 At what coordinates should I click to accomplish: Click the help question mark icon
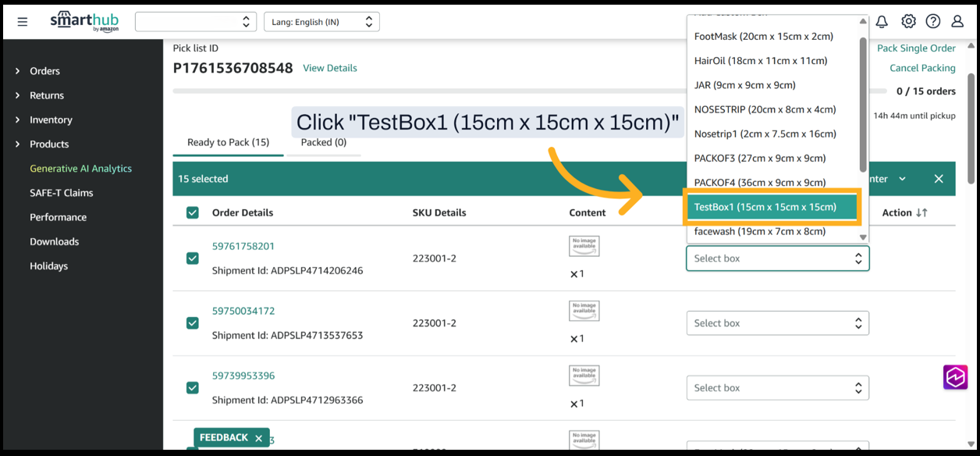933,22
